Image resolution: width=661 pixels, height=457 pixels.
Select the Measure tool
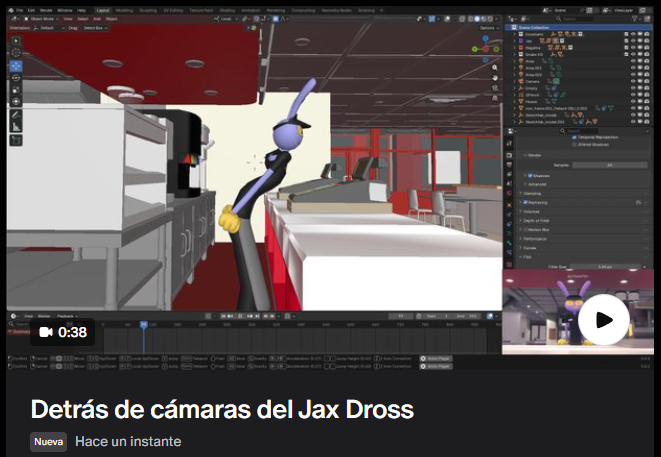16,126
